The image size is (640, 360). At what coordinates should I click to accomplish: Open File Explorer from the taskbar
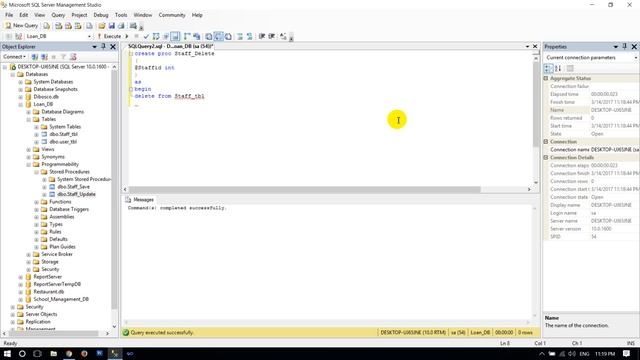pyautogui.click(x=53, y=354)
